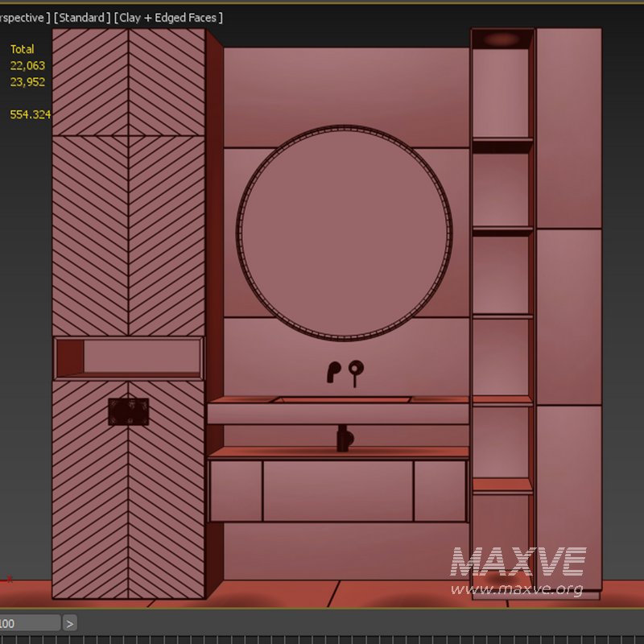
Task: Select the drain trap pipe under the sink
Action: [344, 437]
